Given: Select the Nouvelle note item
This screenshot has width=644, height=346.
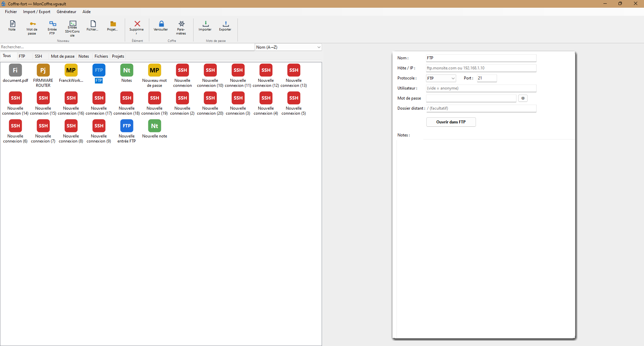Looking at the screenshot, I should pyautogui.click(x=155, y=129).
